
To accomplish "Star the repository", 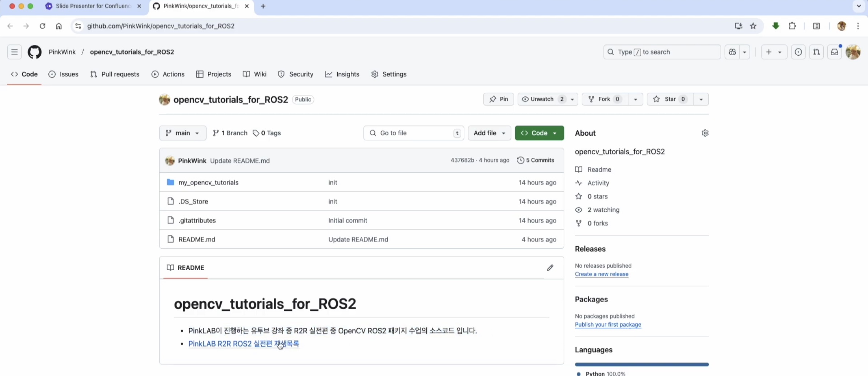I will click(670, 99).
